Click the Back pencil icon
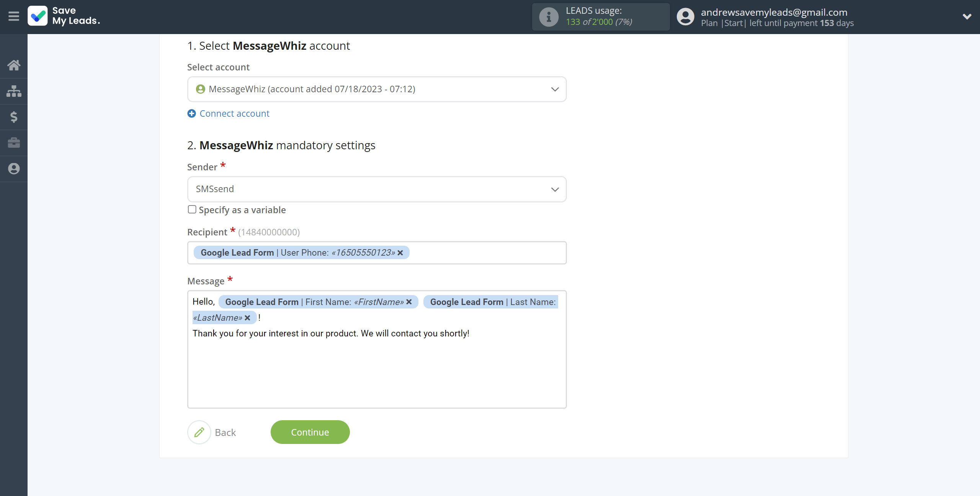The height and width of the screenshot is (496, 980). (x=199, y=432)
